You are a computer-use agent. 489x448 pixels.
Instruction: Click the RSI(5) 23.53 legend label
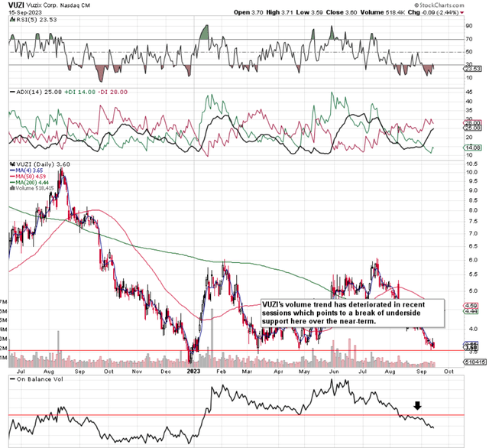[34, 20]
